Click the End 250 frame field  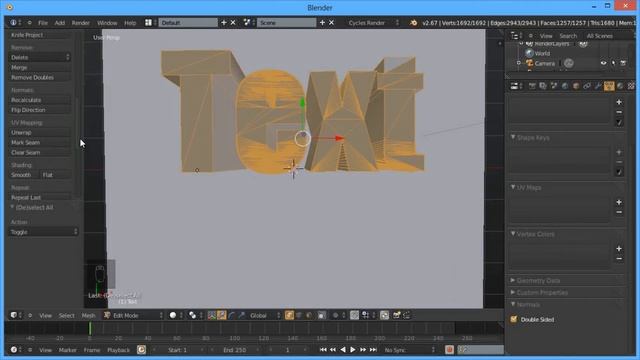click(x=235, y=350)
